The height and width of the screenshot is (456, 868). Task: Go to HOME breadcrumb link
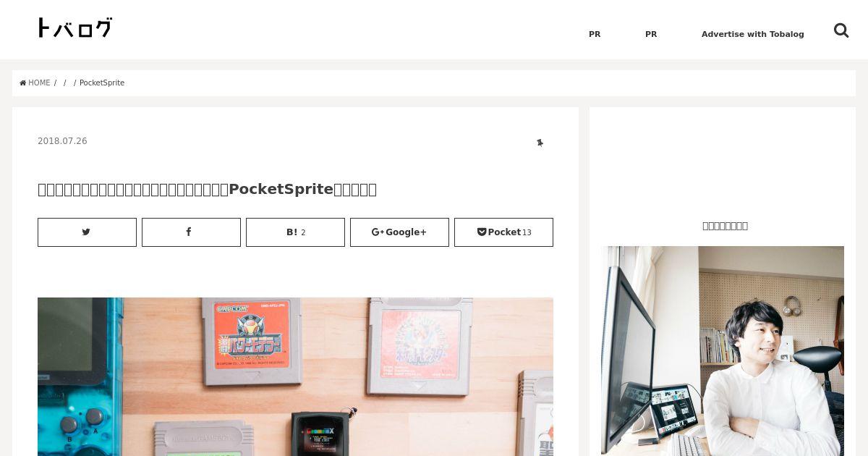(39, 83)
